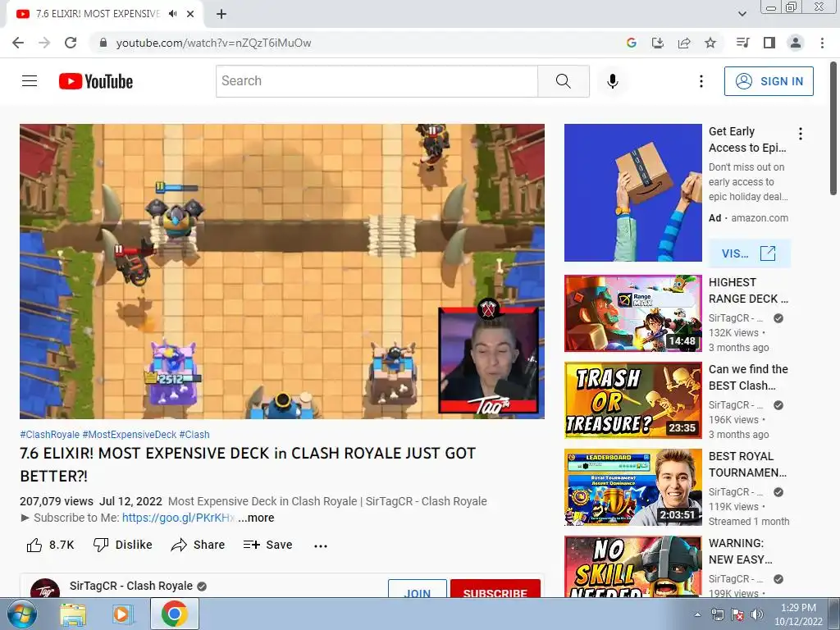Open Chrome media control icon
840x630 pixels.
pyautogui.click(x=742, y=43)
